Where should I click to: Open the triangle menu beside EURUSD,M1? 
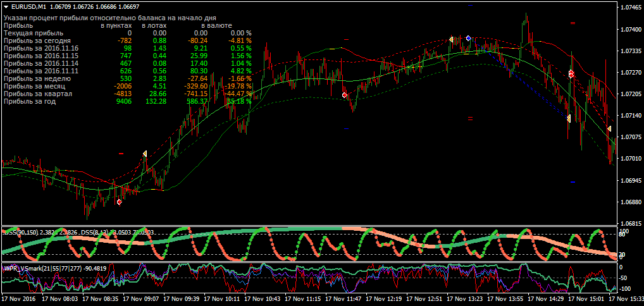6,6
